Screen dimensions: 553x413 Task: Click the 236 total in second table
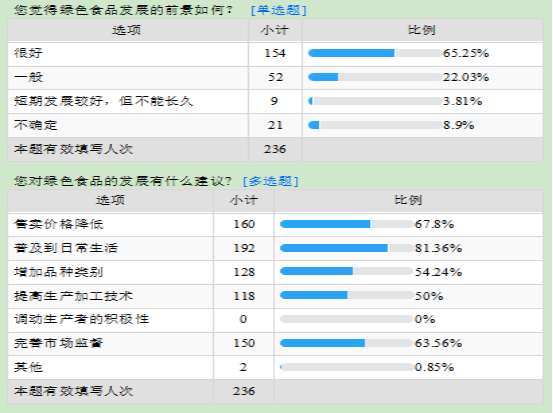244,391
